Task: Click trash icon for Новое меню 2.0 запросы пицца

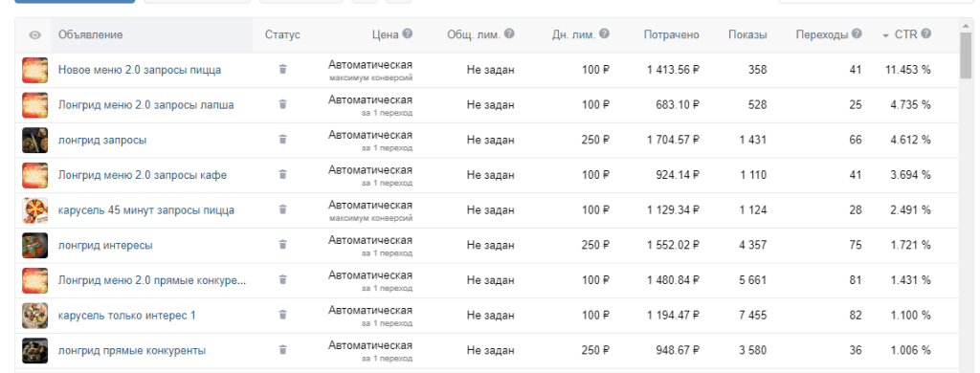Action: [282, 70]
